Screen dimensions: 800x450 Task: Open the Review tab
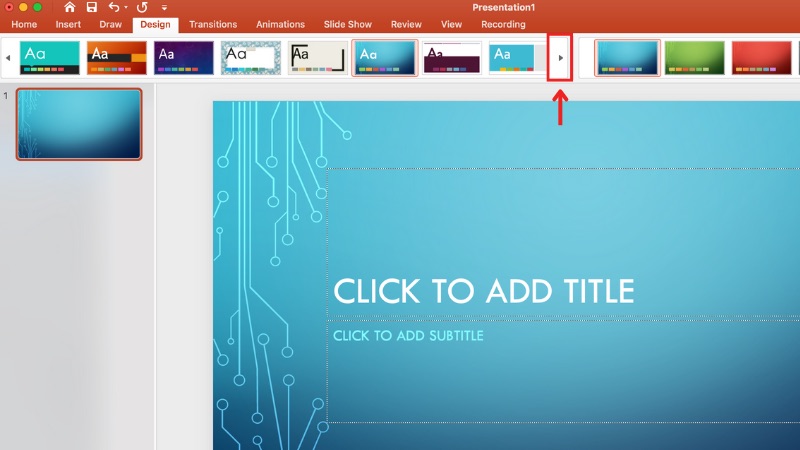click(406, 24)
